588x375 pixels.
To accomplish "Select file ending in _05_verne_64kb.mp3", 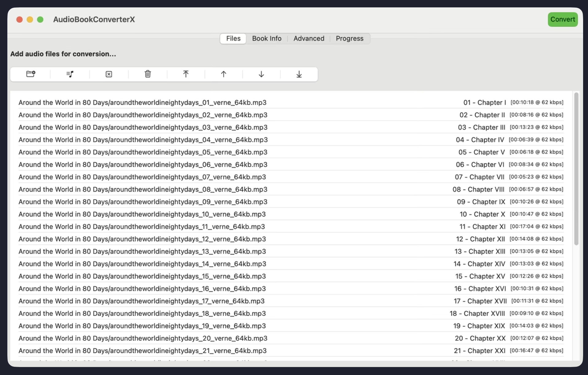I will pos(143,152).
